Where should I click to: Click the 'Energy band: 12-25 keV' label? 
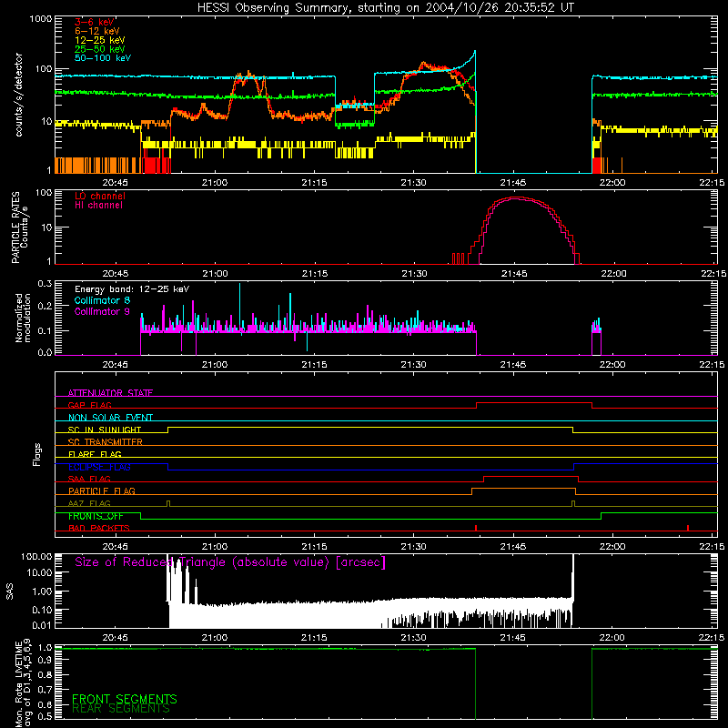pos(132,289)
